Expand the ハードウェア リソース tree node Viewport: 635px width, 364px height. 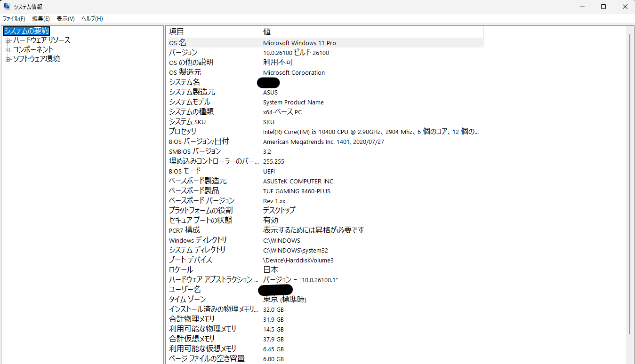coord(8,40)
